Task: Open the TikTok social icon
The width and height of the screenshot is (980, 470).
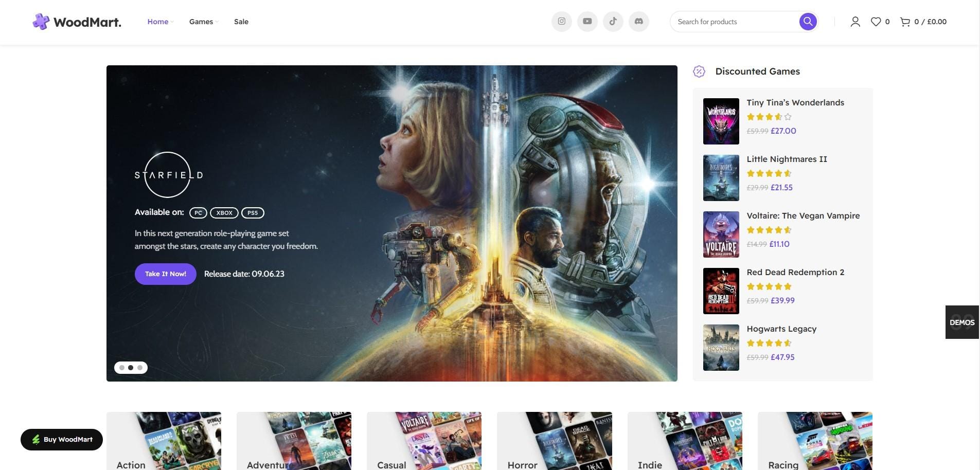Action: 613,22
